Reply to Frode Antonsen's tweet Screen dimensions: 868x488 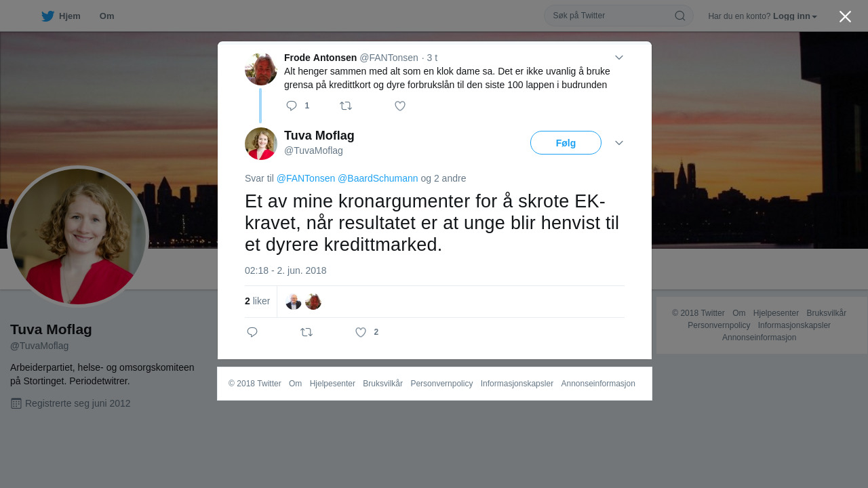(292, 106)
